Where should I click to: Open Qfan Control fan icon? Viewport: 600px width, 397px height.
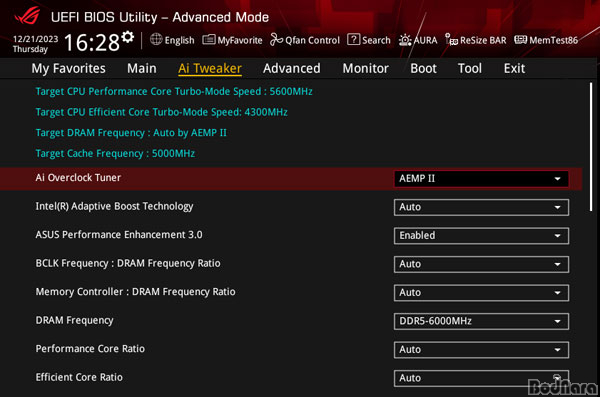(276, 39)
